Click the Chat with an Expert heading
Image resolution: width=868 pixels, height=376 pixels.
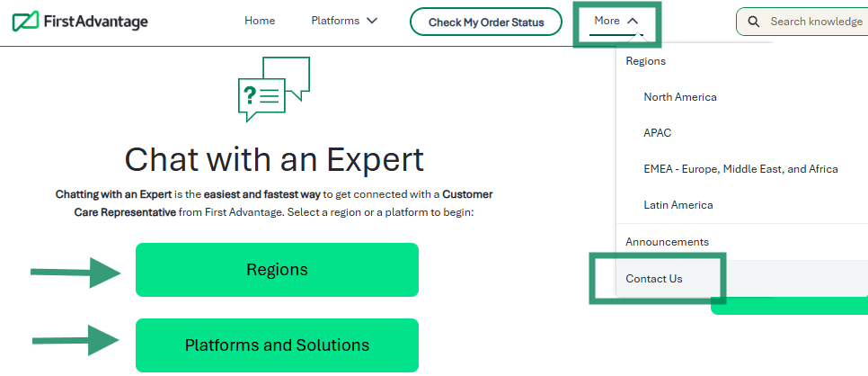point(274,159)
